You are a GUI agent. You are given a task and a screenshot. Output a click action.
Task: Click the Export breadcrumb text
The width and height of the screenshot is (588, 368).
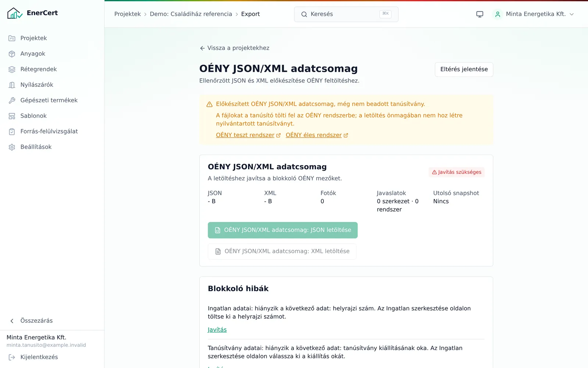tap(250, 14)
